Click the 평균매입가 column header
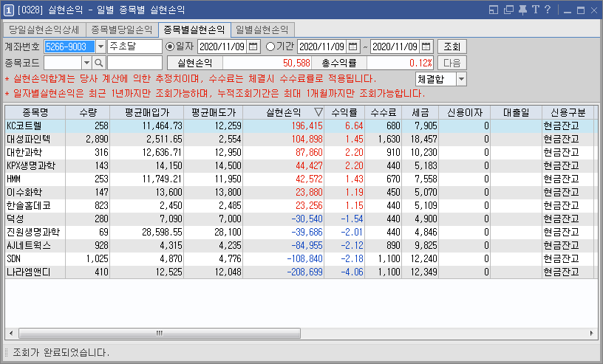This screenshot has width=603, height=364. pos(147,113)
